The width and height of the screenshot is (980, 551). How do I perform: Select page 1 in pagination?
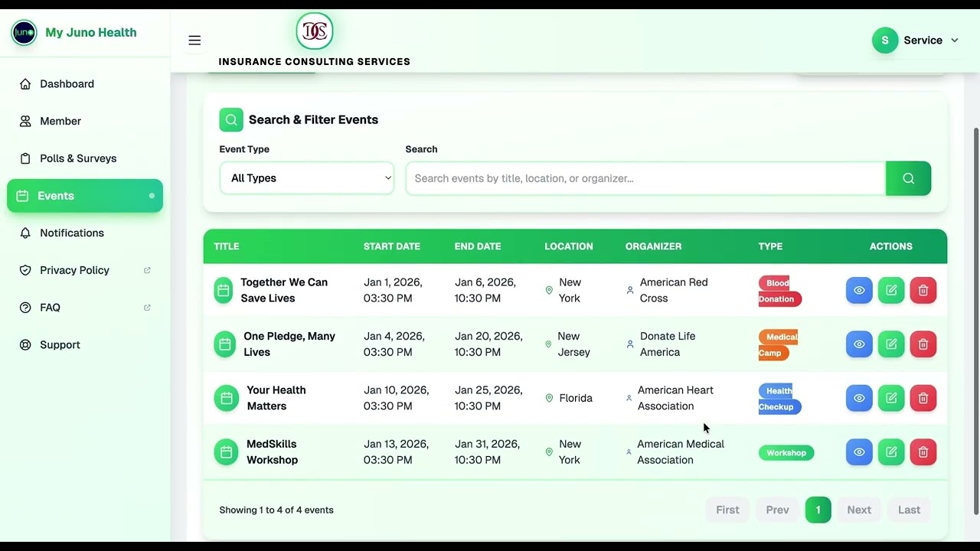coord(818,510)
